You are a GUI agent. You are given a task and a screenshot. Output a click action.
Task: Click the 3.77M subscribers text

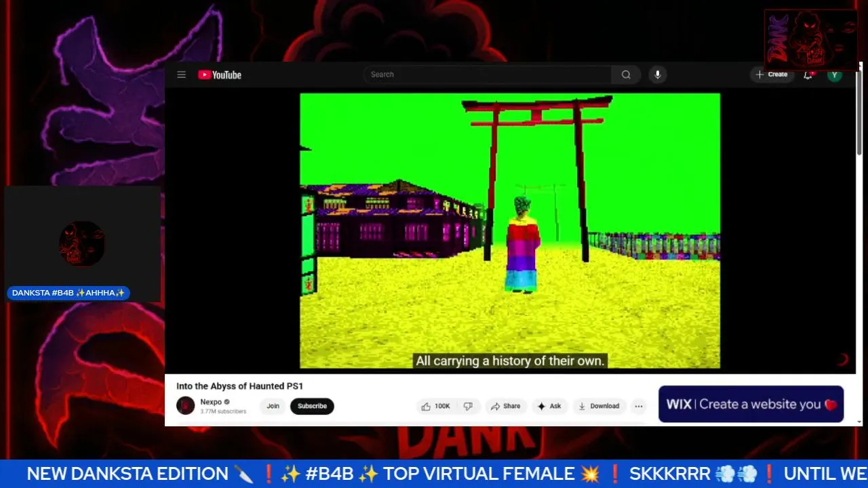pyautogui.click(x=223, y=411)
